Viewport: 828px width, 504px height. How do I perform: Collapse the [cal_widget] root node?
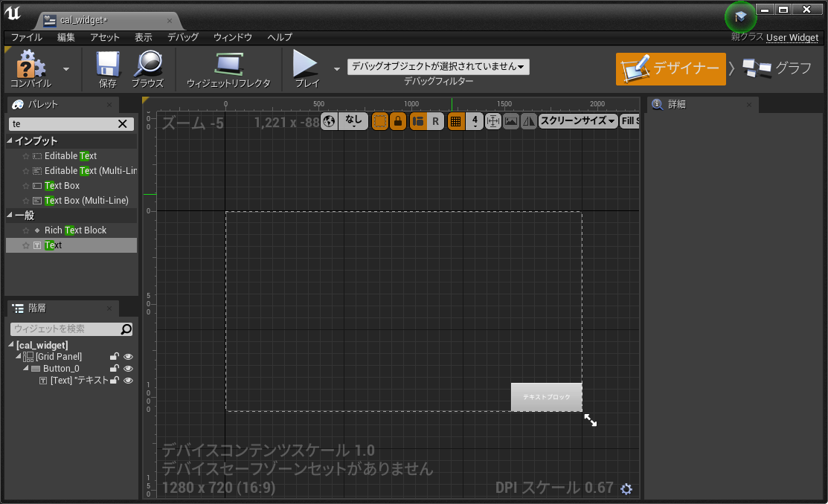[x=11, y=345]
